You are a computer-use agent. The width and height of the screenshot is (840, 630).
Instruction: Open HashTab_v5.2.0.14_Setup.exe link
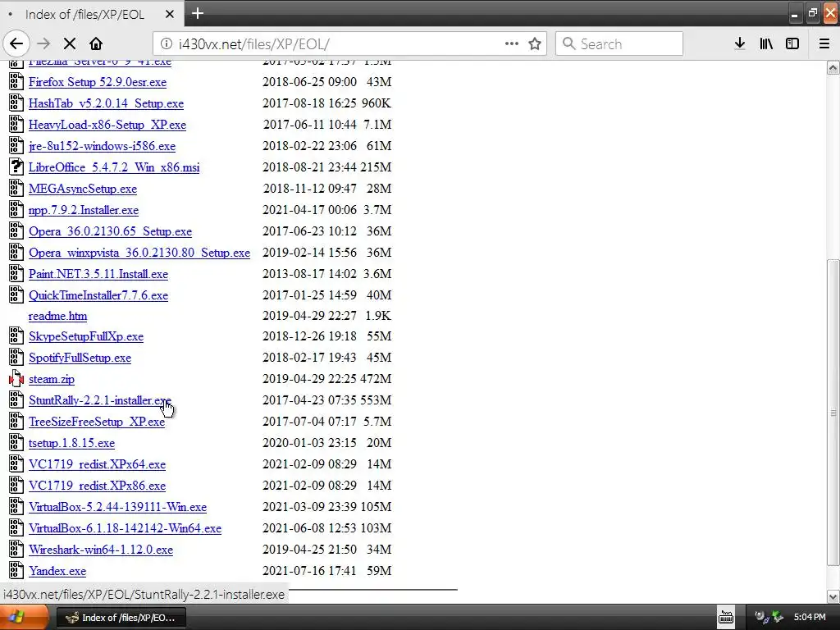(106, 103)
